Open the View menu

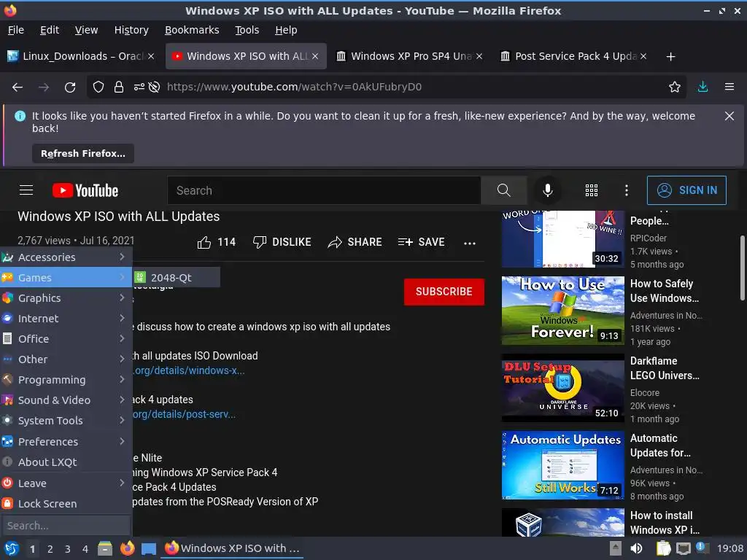click(86, 30)
